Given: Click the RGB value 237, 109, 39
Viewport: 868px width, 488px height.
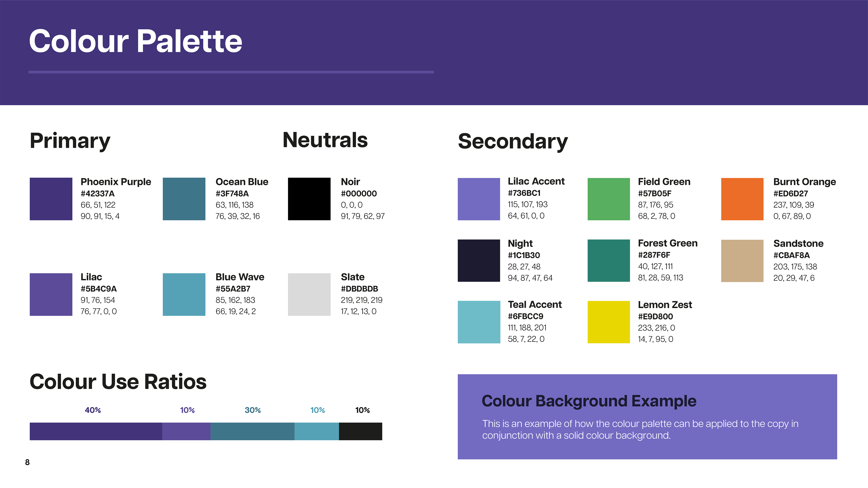Looking at the screenshot, I should pyautogui.click(x=794, y=205).
